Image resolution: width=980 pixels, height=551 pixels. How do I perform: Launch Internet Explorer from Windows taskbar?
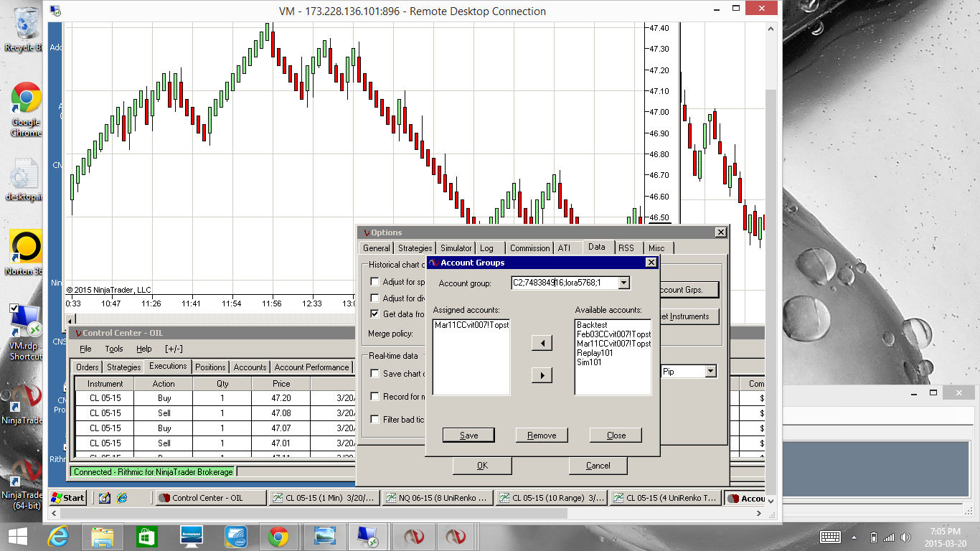coord(58,537)
